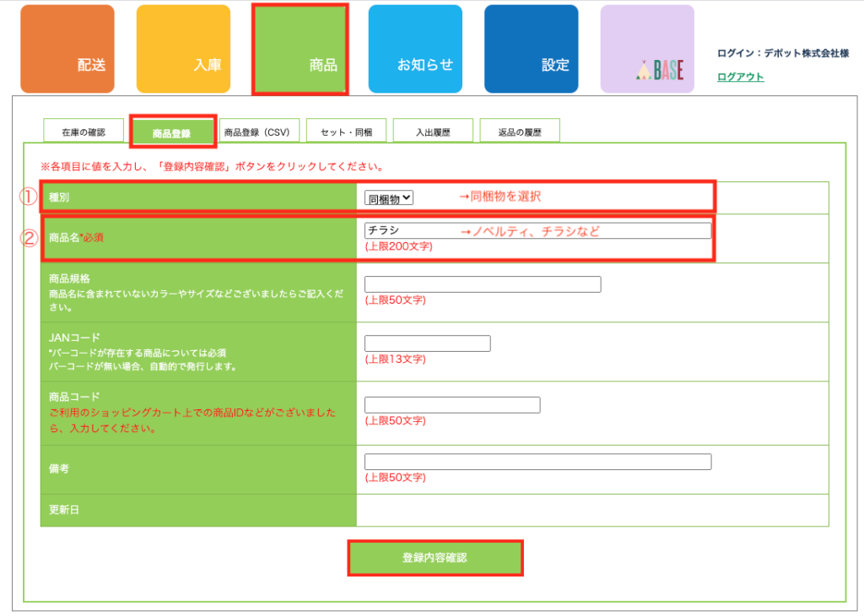
Task: Switch to the 在庫の確認 tab
Action: tap(84, 132)
